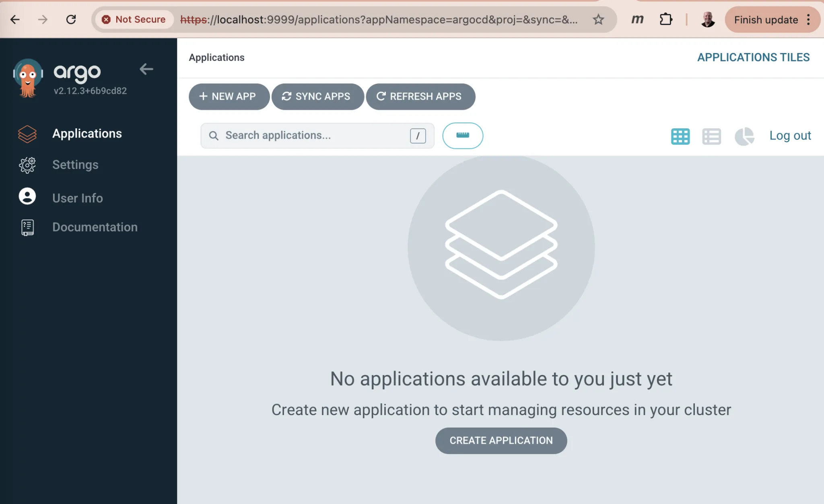Reload the page with the refresh icon

click(71, 19)
